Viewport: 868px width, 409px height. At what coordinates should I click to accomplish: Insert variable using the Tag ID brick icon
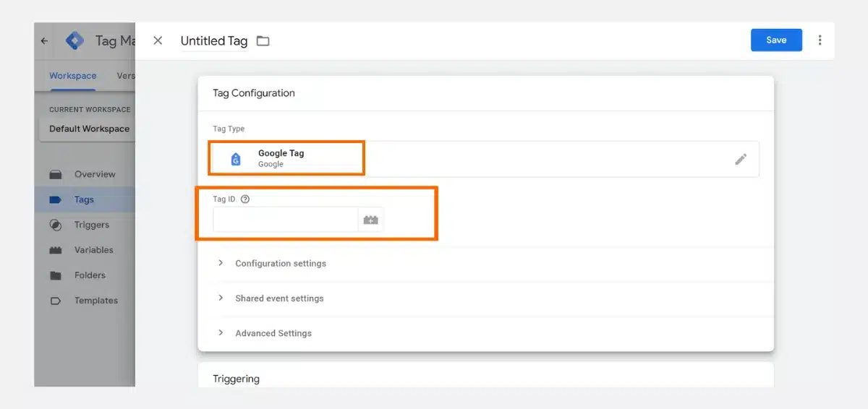371,220
